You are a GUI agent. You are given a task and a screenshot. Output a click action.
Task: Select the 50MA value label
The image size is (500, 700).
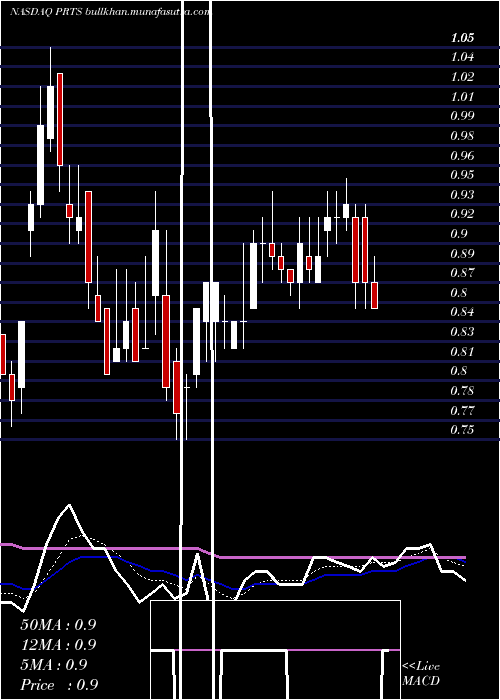click(x=58, y=625)
